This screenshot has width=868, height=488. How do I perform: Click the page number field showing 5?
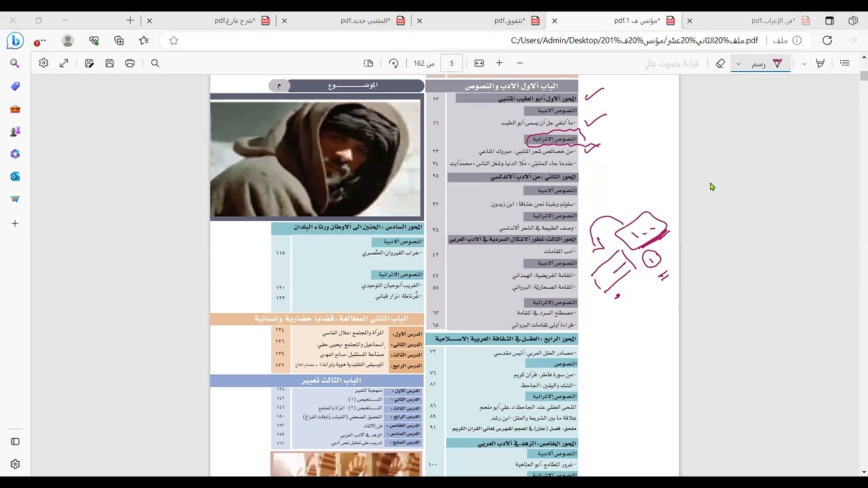(452, 63)
